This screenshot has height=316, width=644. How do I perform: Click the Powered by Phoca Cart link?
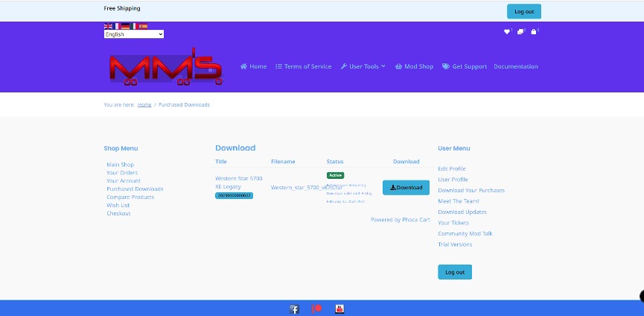(401, 220)
